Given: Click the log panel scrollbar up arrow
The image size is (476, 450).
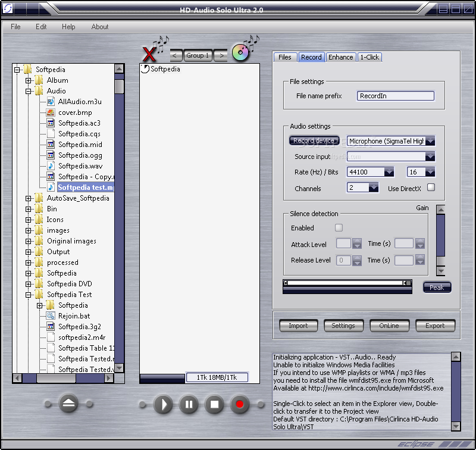Looking at the screenshot, I should (456, 357).
